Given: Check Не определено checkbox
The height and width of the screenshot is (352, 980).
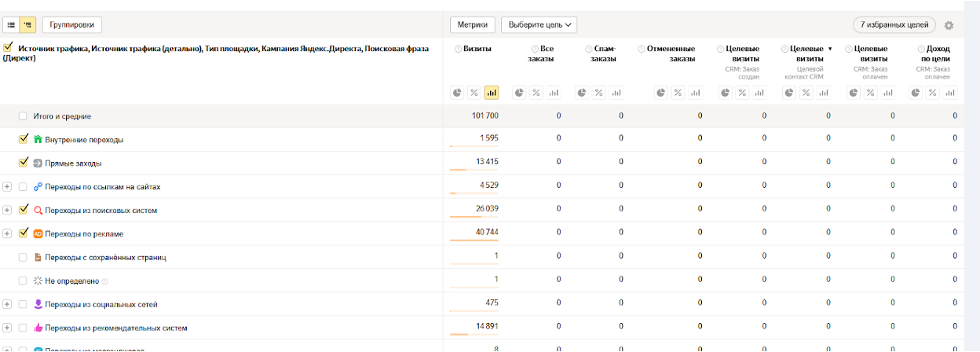Looking at the screenshot, I should [23, 281].
